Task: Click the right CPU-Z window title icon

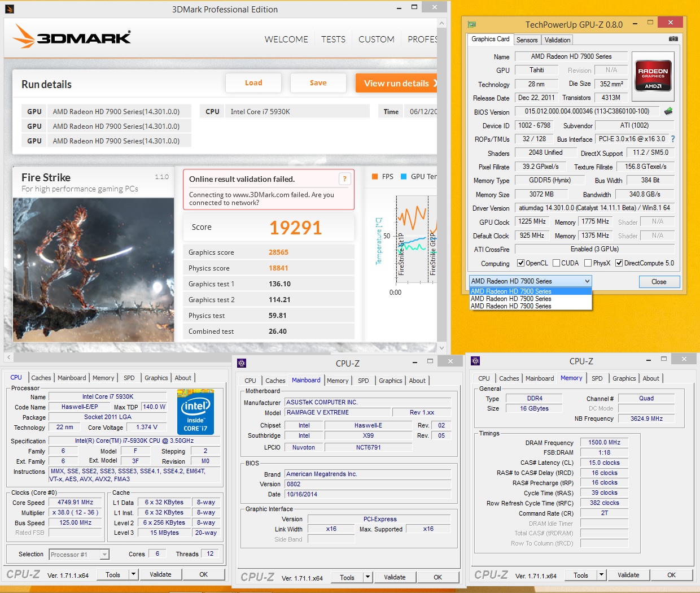Action: 475,361
